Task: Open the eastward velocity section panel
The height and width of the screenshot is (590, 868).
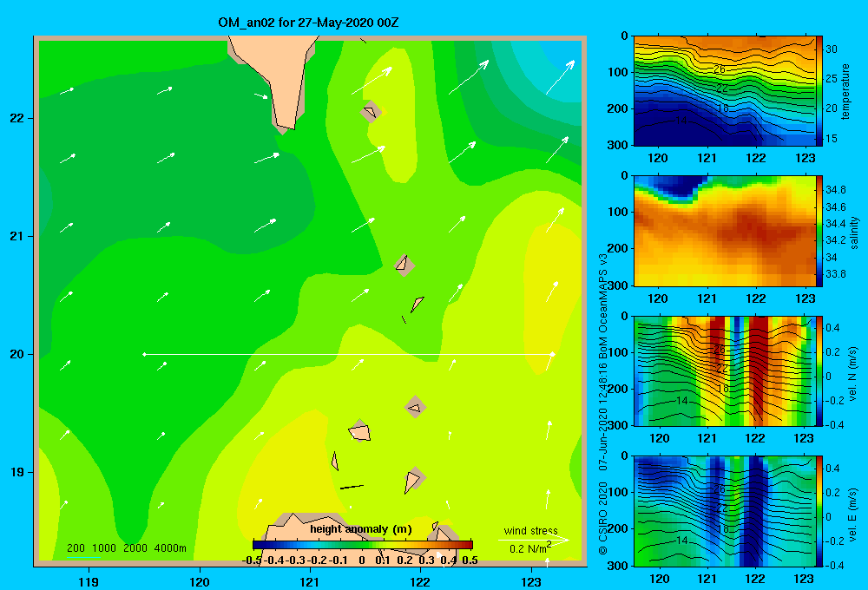Action: (x=725, y=511)
